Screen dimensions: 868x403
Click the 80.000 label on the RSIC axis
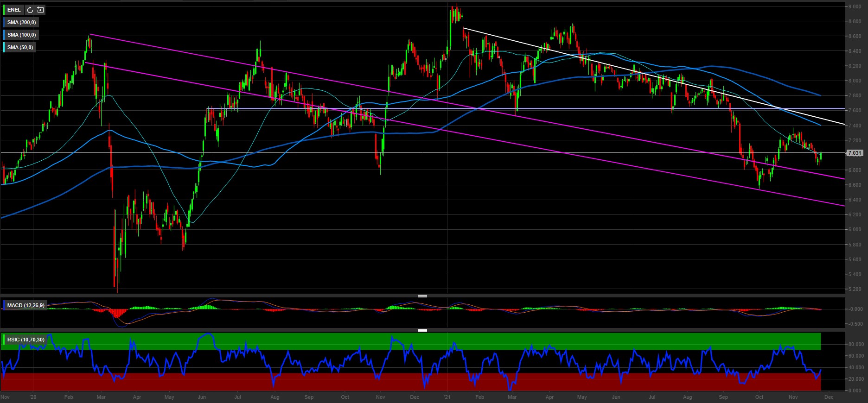(856, 344)
